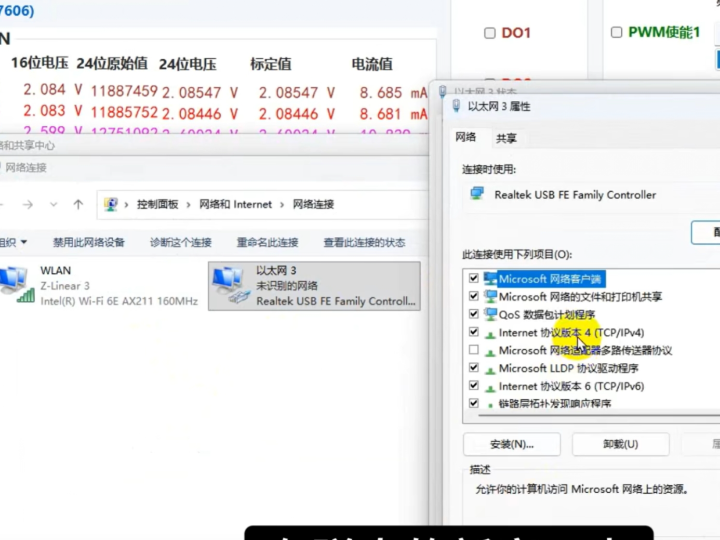Click the 安装(N)... button
This screenshot has height=540, width=720.
(511, 444)
